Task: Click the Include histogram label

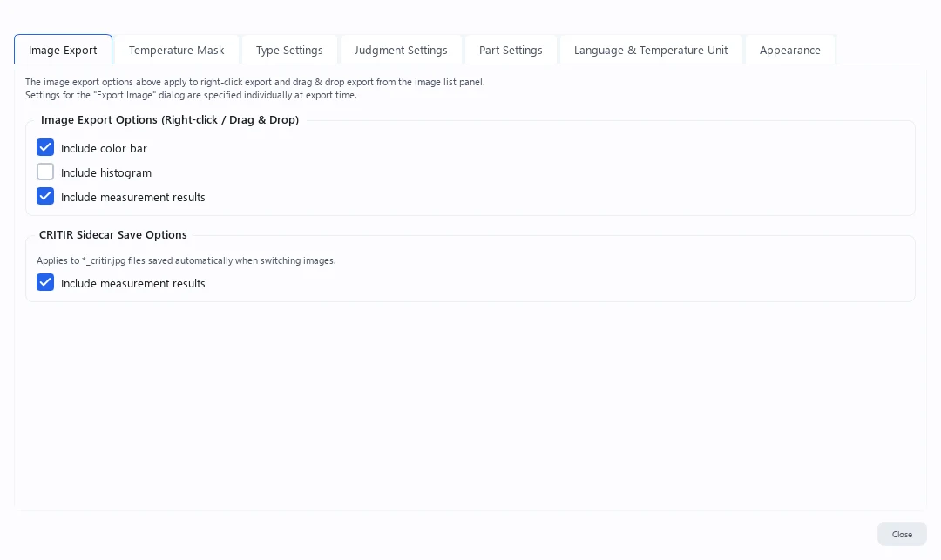Action: point(106,172)
